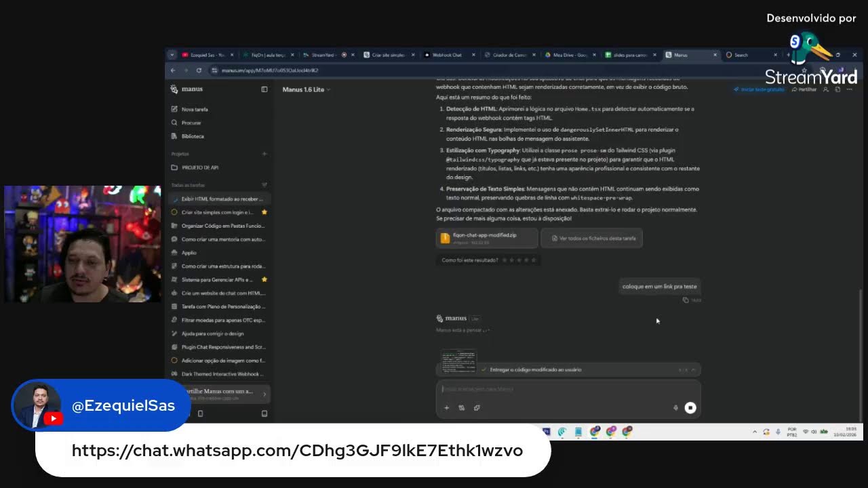Viewport: 868px width, 488px height.
Task: Open 'Organizar Código em Pastas' task
Action: coord(219,226)
